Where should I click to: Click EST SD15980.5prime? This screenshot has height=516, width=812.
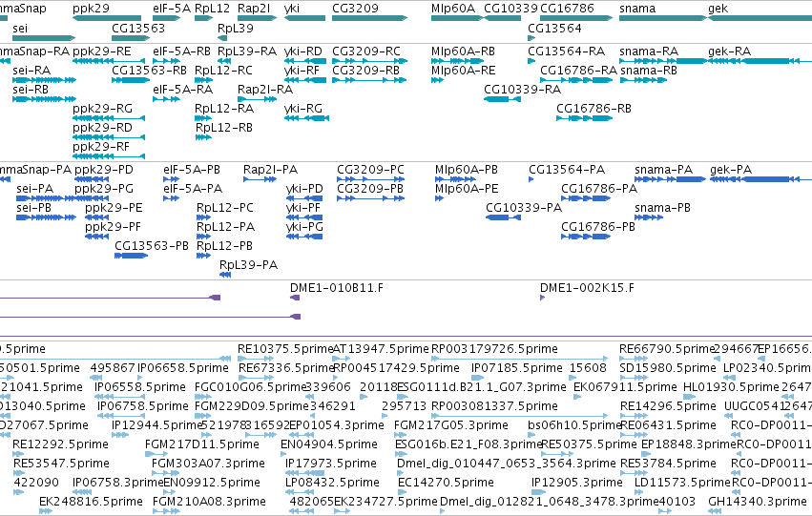pos(668,368)
